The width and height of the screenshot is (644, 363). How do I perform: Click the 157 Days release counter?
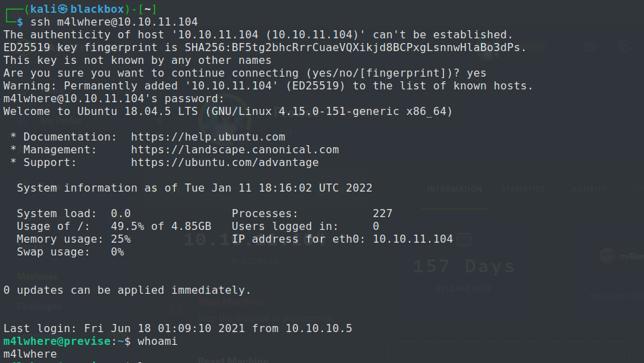coord(463,266)
